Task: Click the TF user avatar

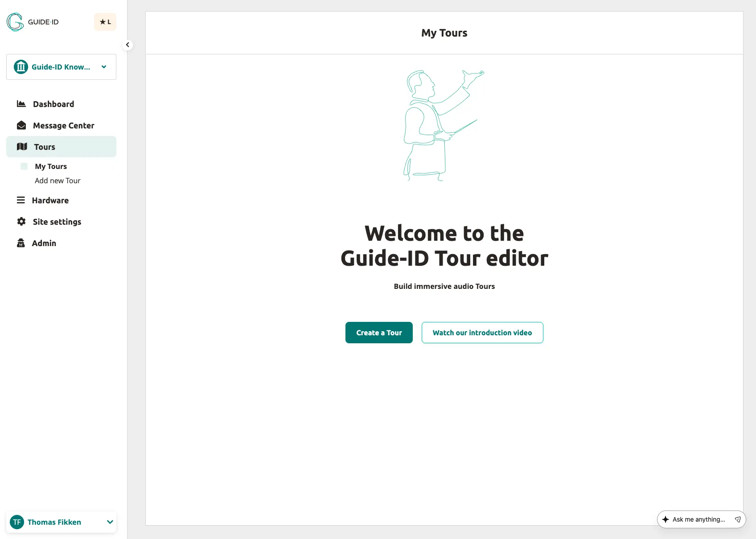Action: point(17,522)
